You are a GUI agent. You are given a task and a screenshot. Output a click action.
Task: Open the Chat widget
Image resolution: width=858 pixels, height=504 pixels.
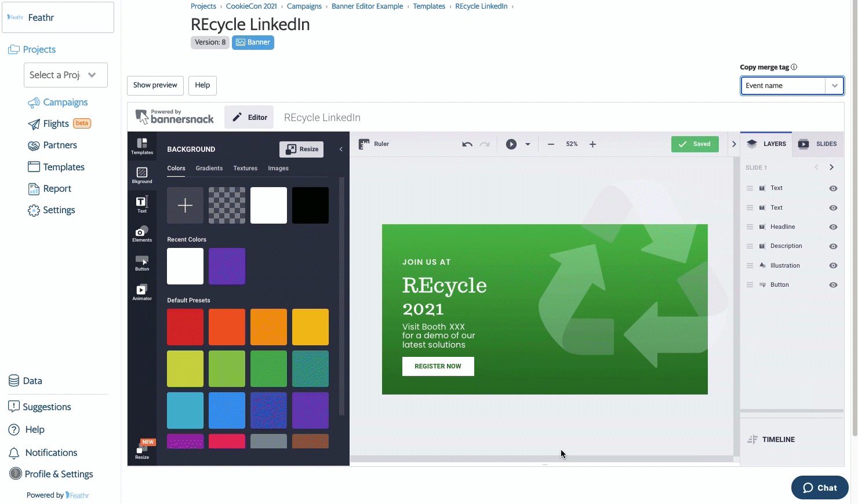pyautogui.click(x=820, y=488)
